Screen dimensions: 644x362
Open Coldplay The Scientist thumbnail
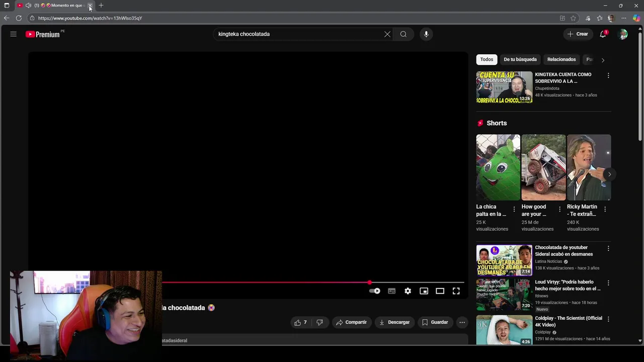coord(504,330)
